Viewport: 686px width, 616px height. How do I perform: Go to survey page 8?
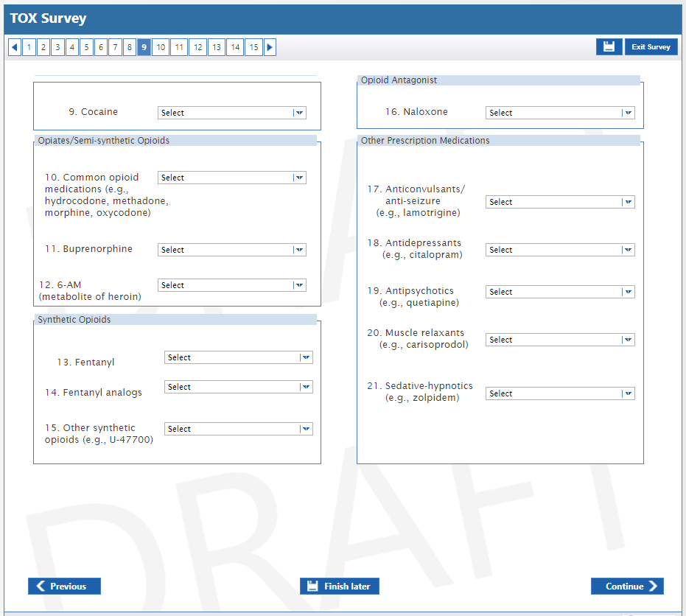tap(130, 47)
